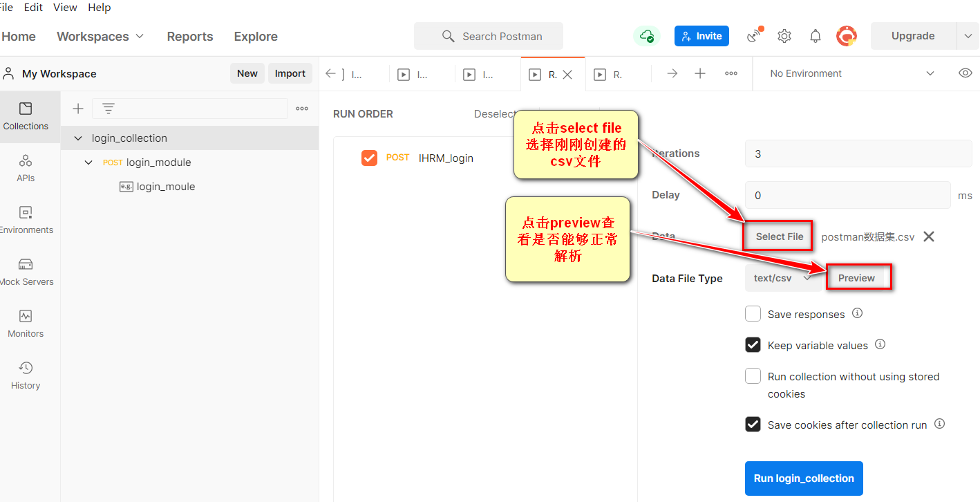Open the Monitors sidebar panel
Image resolution: width=980 pixels, height=502 pixels.
point(26,324)
